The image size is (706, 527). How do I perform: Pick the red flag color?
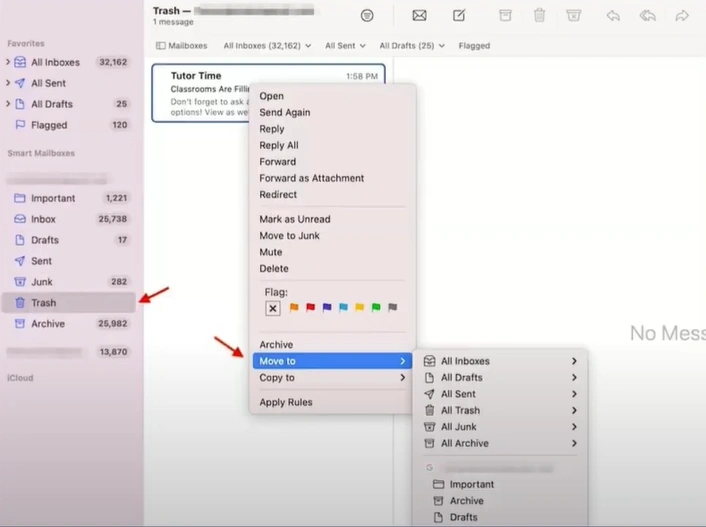click(x=311, y=308)
